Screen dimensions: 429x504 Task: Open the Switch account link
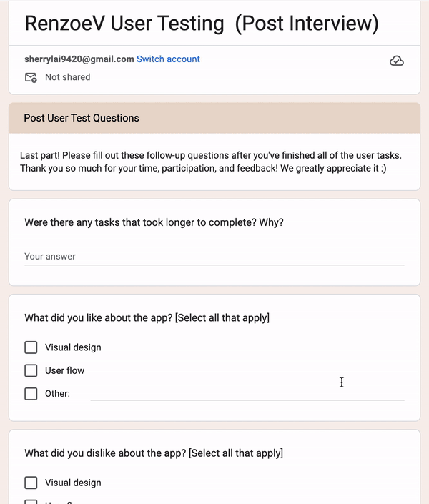click(x=168, y=59)
